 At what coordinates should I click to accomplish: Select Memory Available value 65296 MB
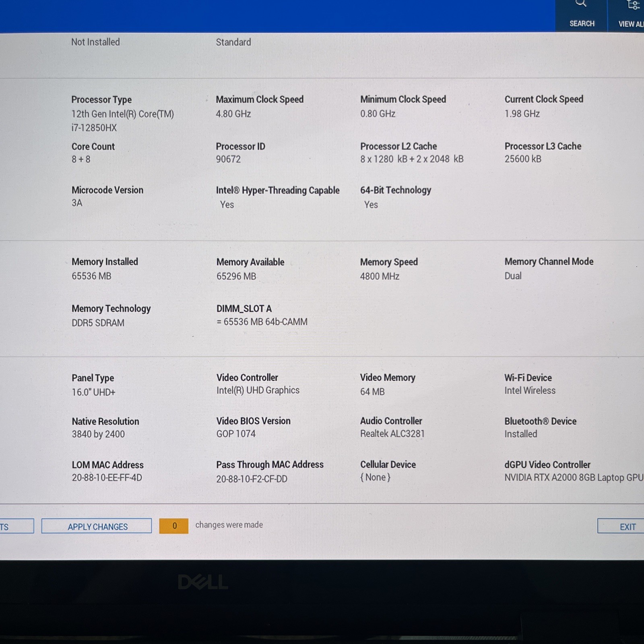(236, 277)
